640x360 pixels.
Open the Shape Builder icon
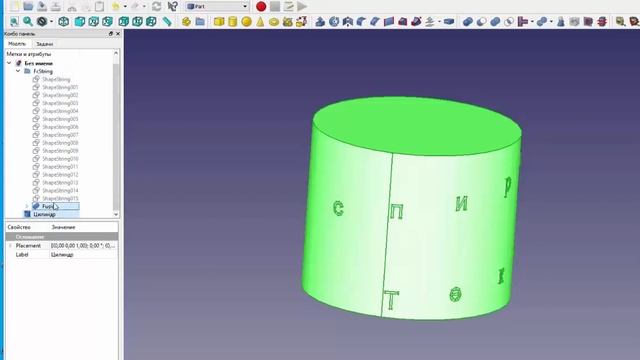(x=301, y=21)
